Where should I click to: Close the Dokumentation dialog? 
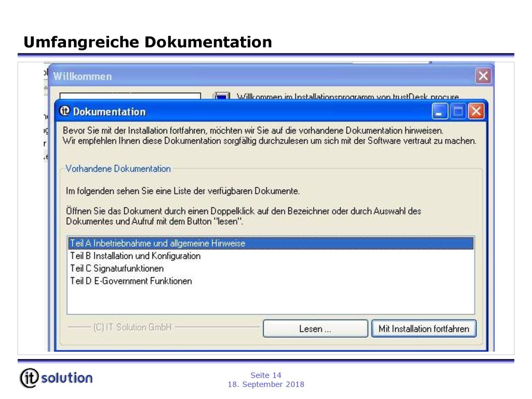click(476, 111)
